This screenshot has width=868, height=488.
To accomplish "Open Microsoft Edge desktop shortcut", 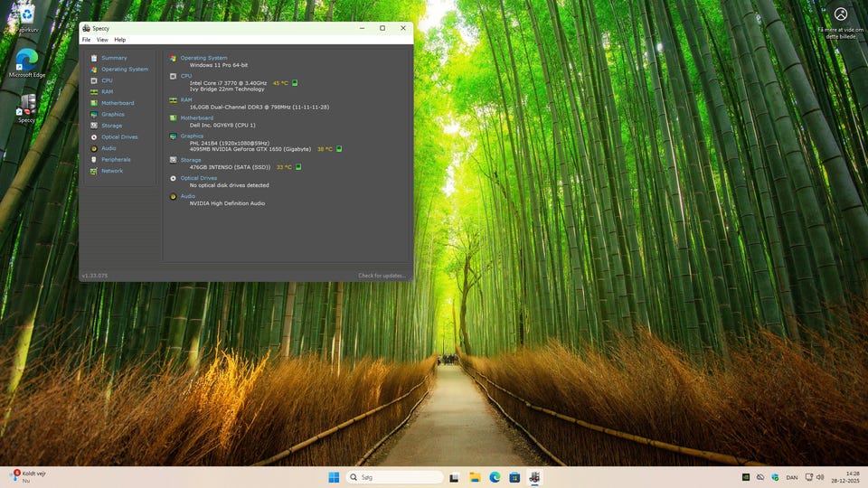I will [27, 61].
